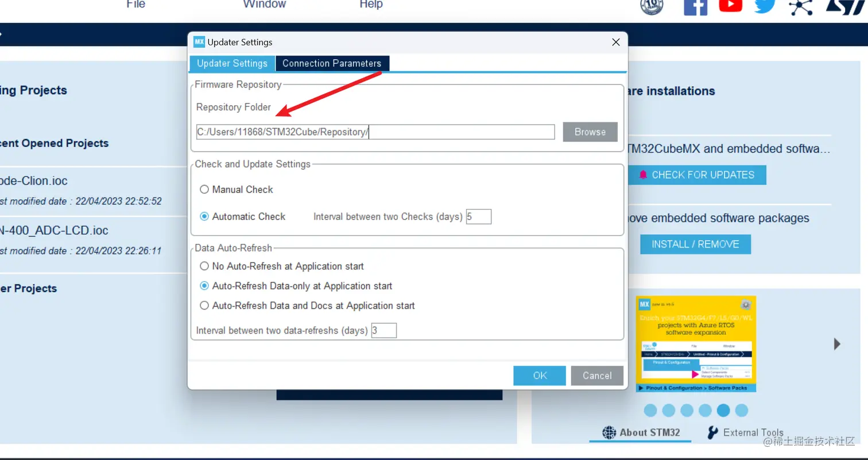Select the Manual Check radio button

point(204,190)
